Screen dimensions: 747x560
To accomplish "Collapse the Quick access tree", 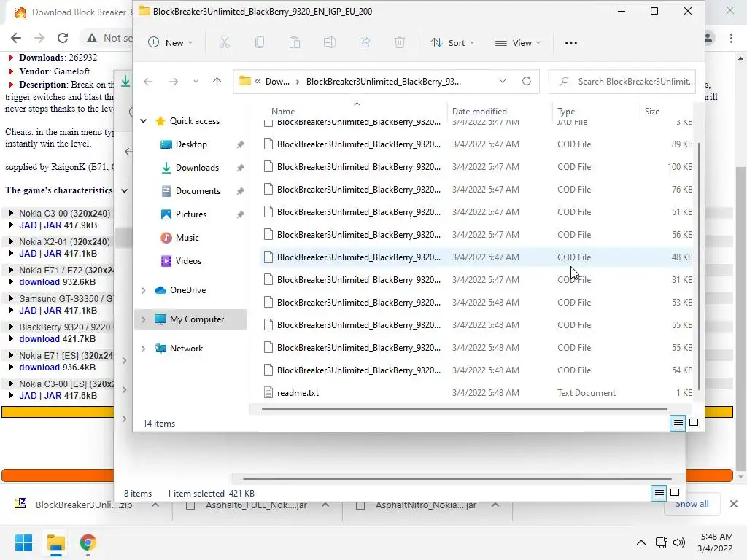I will click(144, 121).
